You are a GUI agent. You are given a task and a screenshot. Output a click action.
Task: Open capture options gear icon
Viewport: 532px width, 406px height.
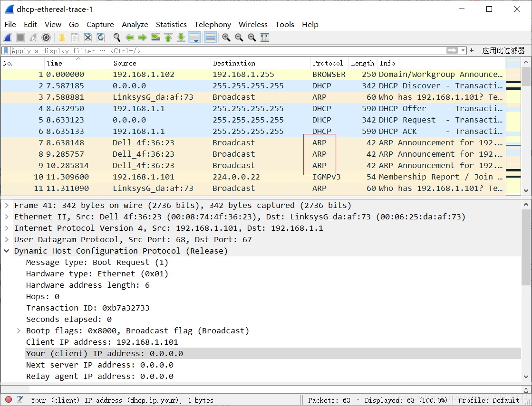click(x=46, y=38)
